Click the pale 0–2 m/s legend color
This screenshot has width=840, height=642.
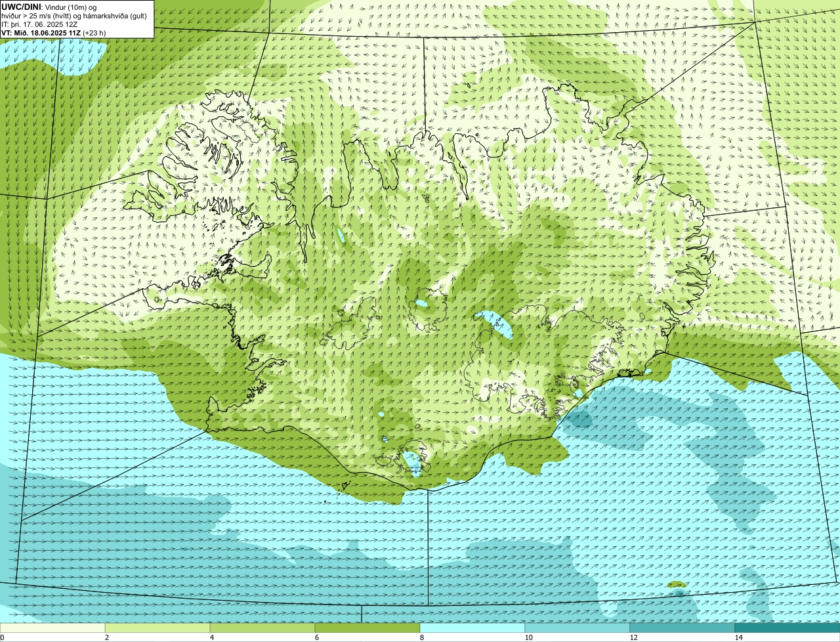(52, 628)
